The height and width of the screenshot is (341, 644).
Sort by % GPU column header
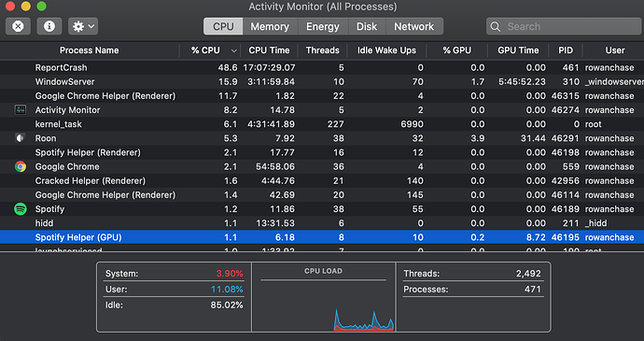tap(456, 50)
